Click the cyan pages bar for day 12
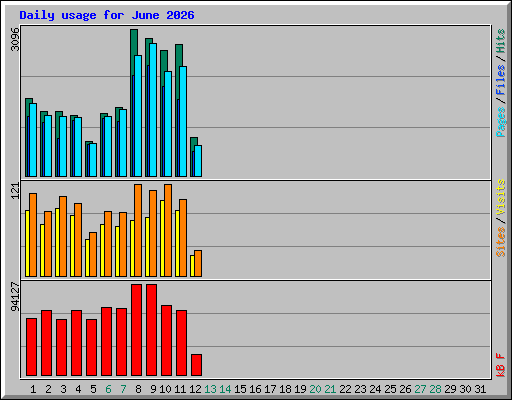512x400 pixels. [x=198, y=161]
